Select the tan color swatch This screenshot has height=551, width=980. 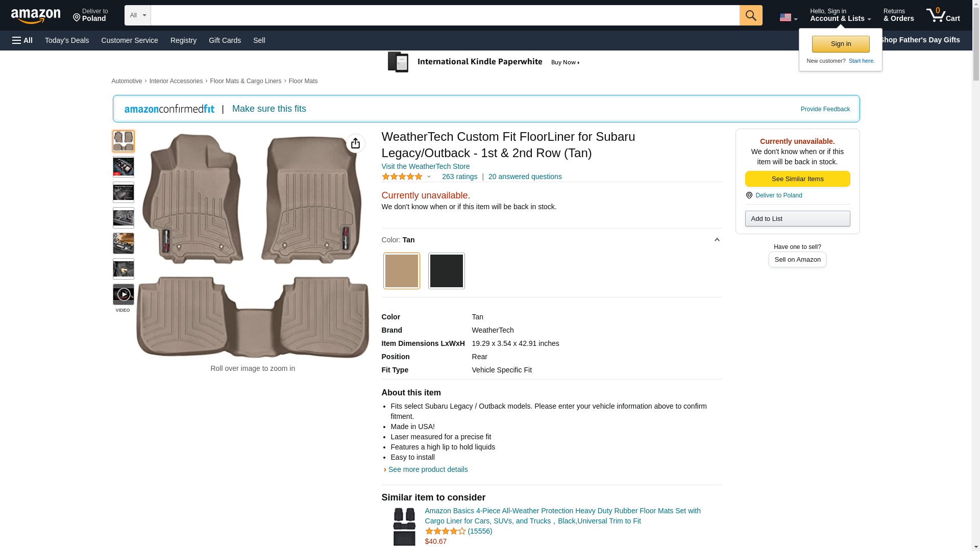(x=401, y=271)
